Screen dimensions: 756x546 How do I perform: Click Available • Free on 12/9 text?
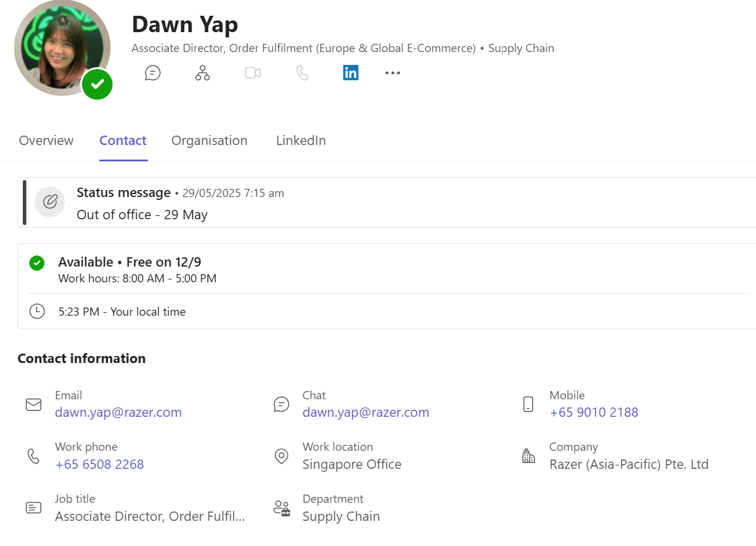pyautogui.click(x=129, y=262)
